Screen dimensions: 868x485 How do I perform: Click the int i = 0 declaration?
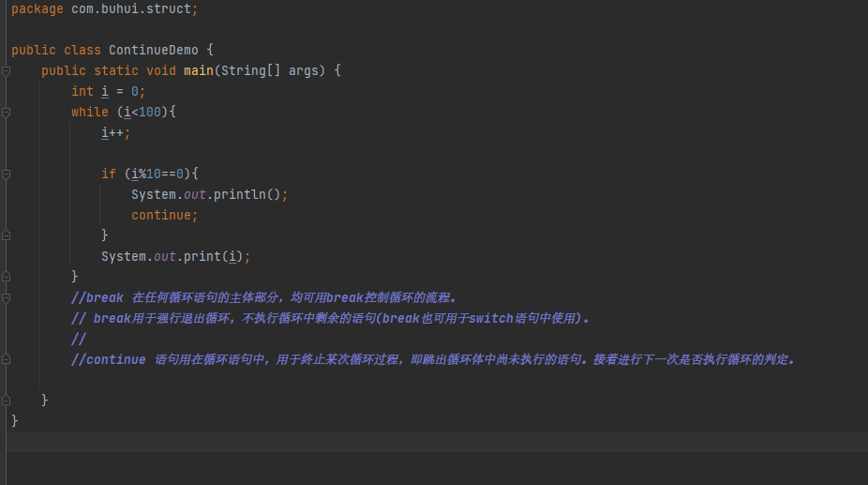108,91
